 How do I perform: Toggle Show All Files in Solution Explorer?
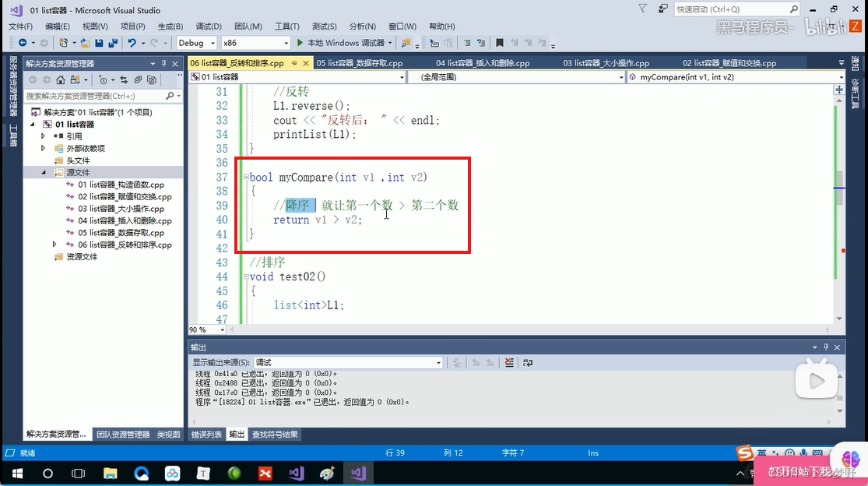(x=152, y=79)
